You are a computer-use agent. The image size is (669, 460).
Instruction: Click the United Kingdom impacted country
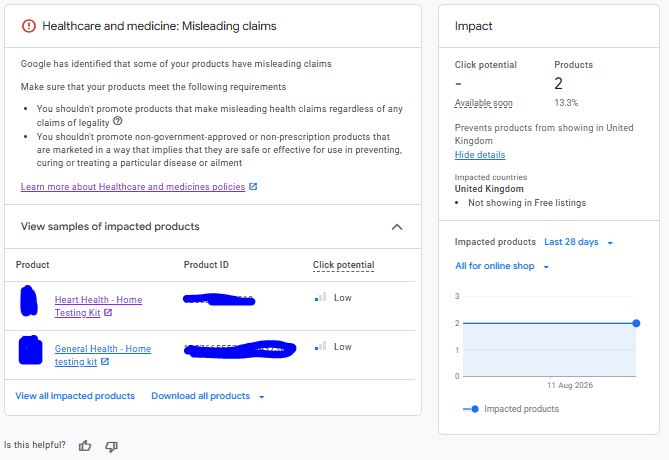[x=489, y=189]
